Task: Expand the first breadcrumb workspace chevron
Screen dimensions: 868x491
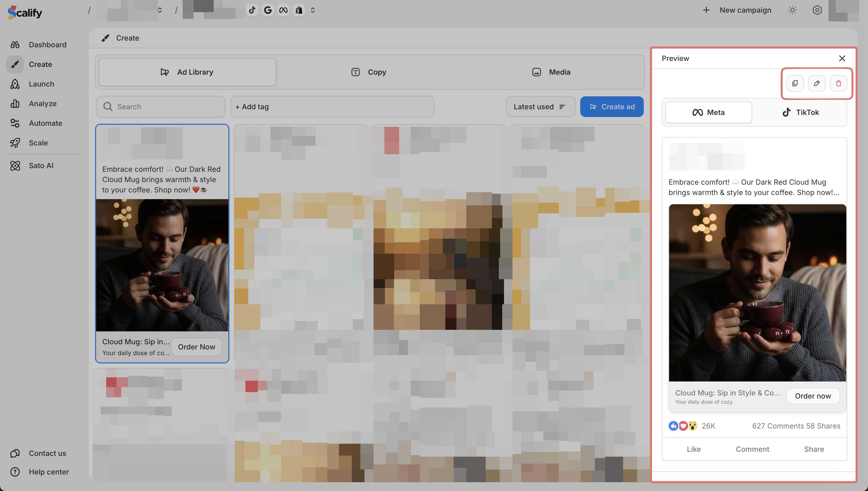Action: pyautogui.click(x=160, y=10)
